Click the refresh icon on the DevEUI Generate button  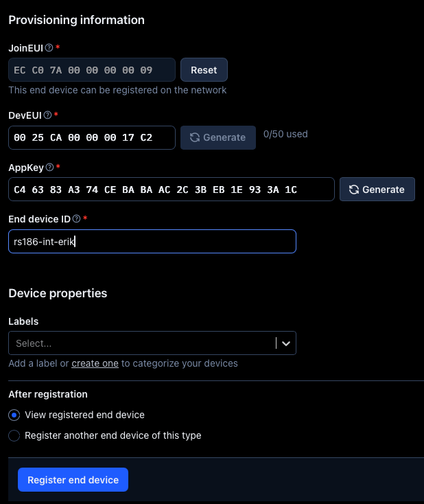click(195, 137)
